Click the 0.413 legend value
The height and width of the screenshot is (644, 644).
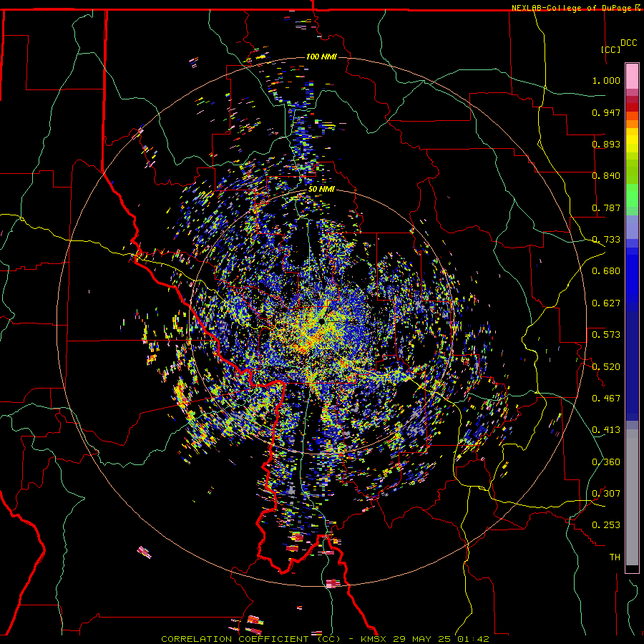coord(606,430)
